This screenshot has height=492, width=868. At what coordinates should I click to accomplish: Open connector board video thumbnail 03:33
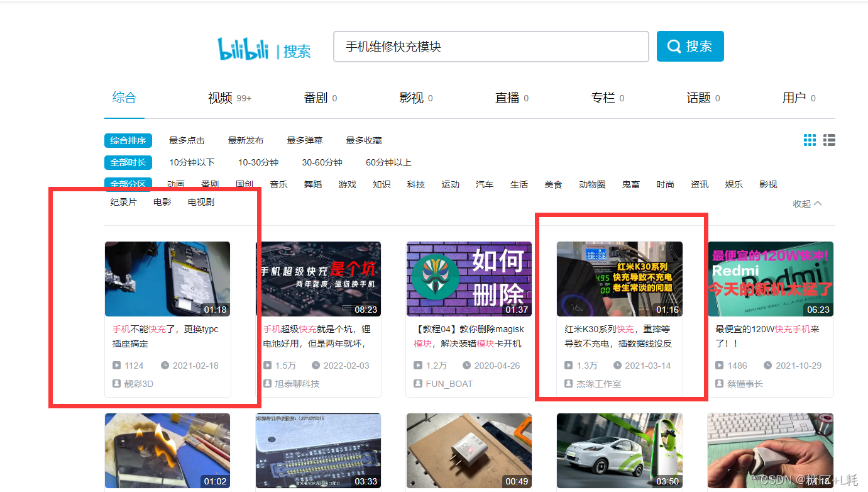pyautogui.click(x=319, y=451)
